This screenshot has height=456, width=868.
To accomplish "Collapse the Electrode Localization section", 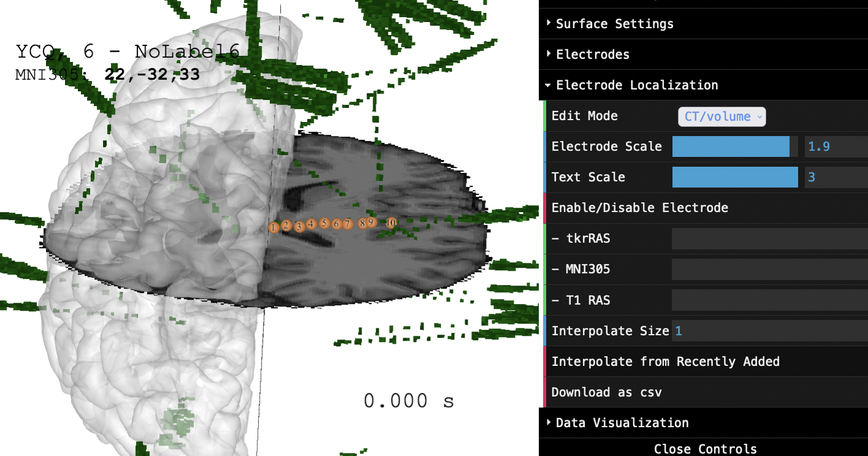I will click(636, 85).
